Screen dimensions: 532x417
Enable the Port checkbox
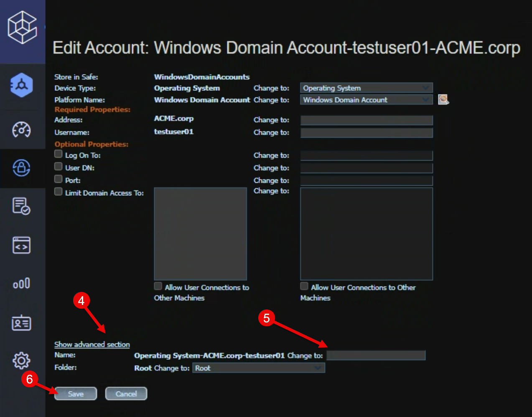pyautogui.click(x=59, y=179)
